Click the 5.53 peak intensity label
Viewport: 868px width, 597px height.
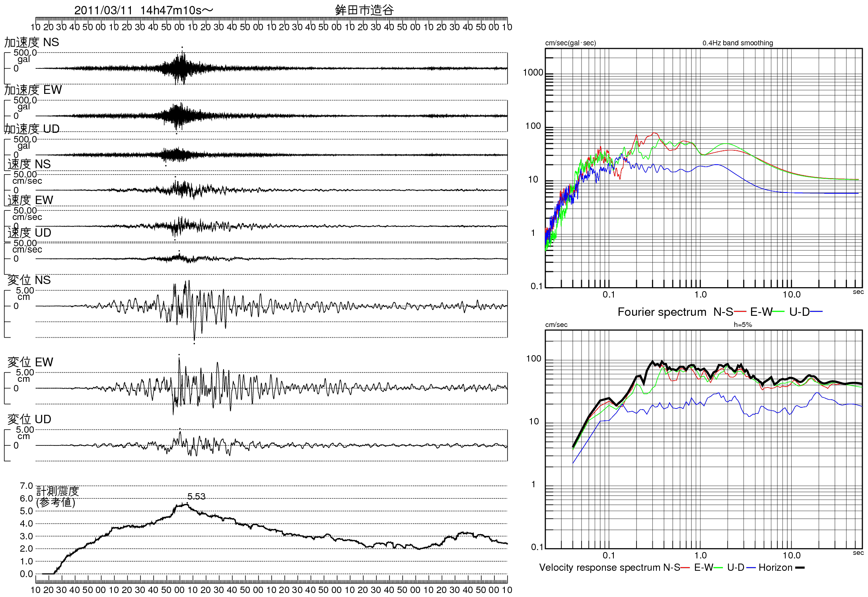point(196,496)
